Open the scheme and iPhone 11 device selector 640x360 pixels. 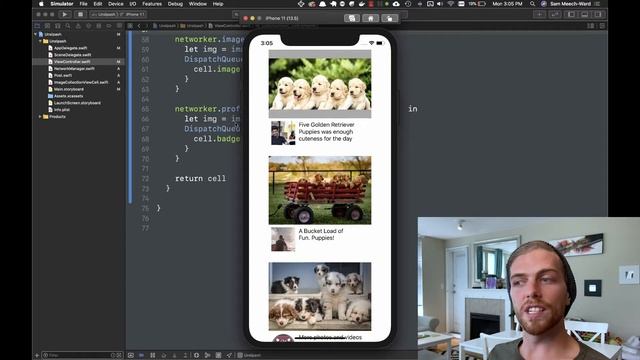[118, 14]
